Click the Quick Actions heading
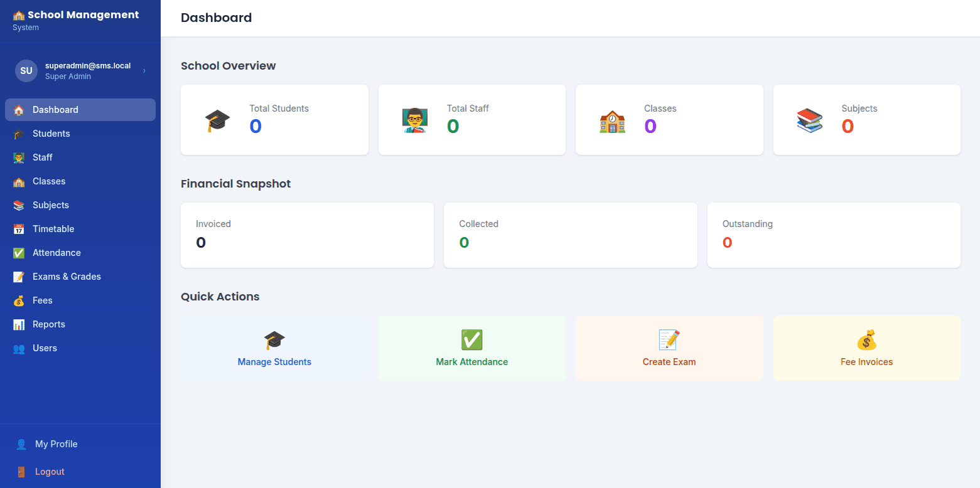Viewport: 980px width, 488px height. [220, 297]
